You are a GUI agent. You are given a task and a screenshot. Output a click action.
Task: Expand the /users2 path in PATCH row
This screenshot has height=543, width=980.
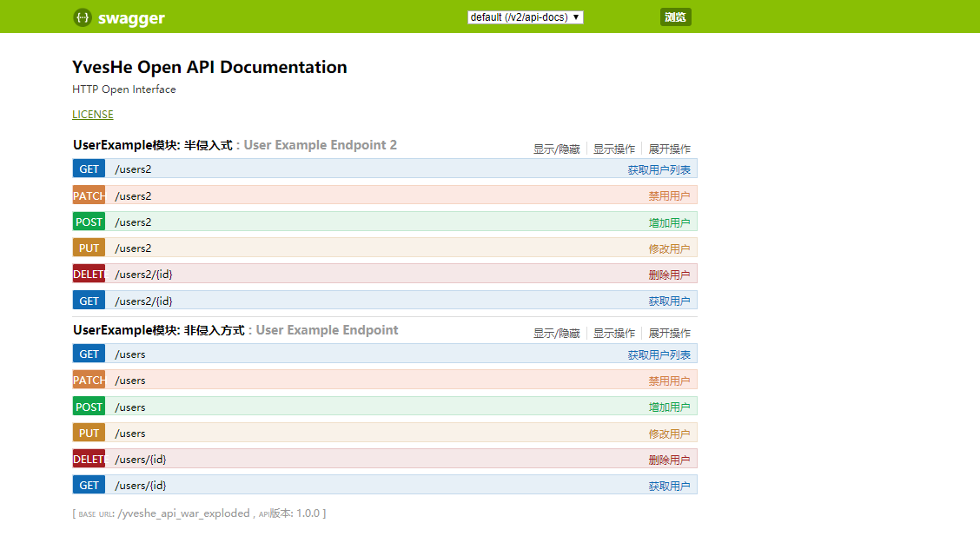pos(133,196)
